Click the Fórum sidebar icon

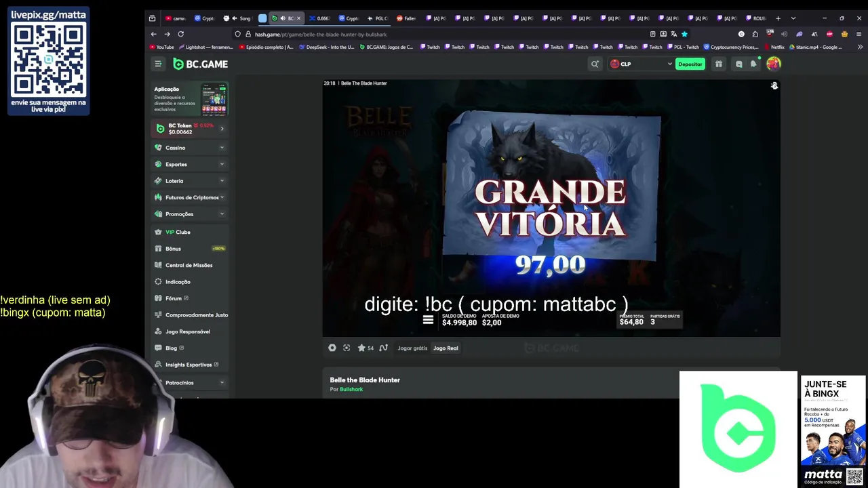click(x=158, y=298)
